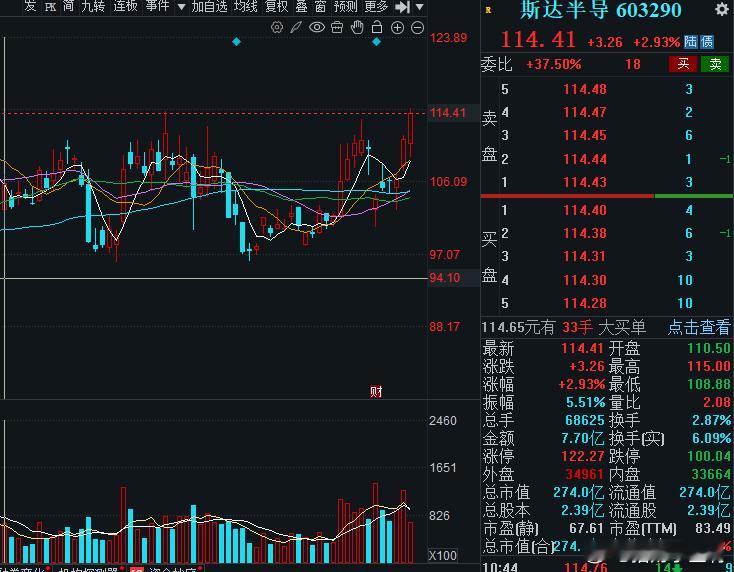Viewport: 734px width, 572px height.
Task: Click the 点击查看 link
Action: [x=698, y=327]
